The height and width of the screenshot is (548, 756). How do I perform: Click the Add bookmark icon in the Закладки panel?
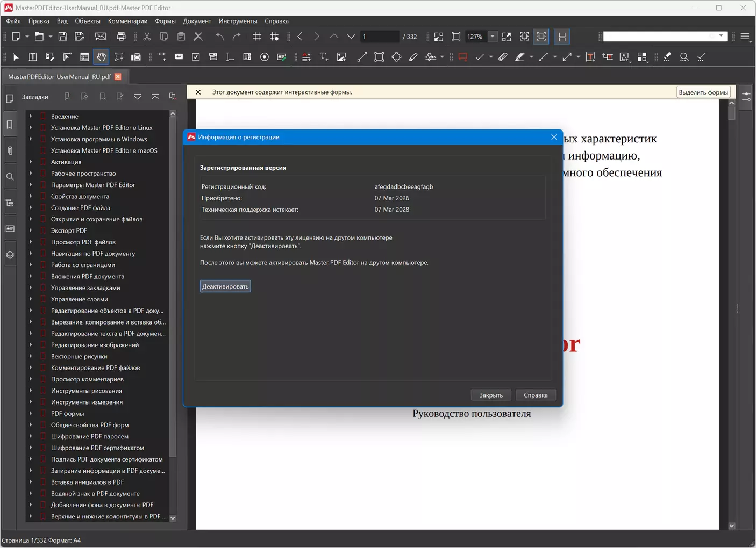pyautogui.click(x=67, y=97)
